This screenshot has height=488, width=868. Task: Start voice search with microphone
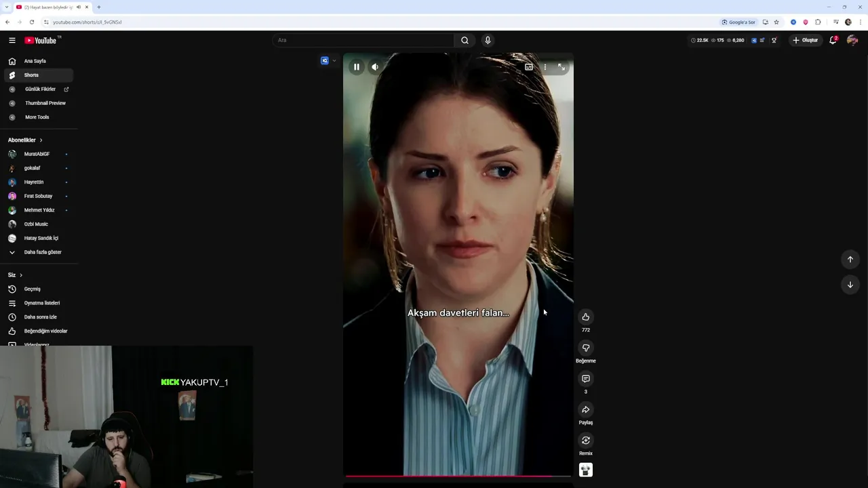(488, 40)
